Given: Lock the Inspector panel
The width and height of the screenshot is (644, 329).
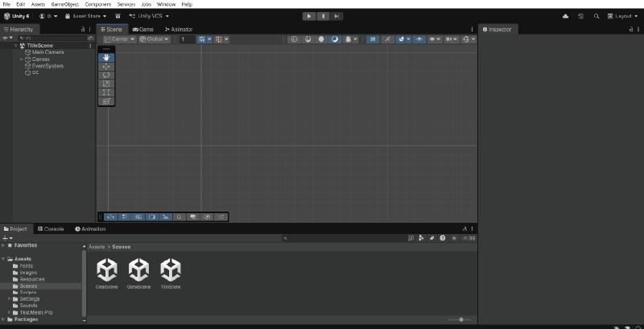Looking at the screenshot, I should 626,30.
